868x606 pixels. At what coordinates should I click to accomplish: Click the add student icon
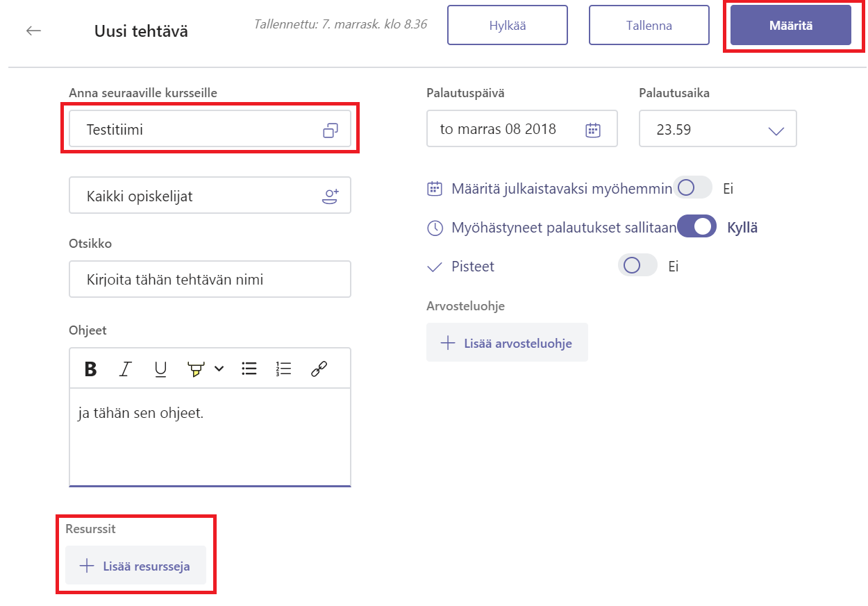[x=331, y=196]
